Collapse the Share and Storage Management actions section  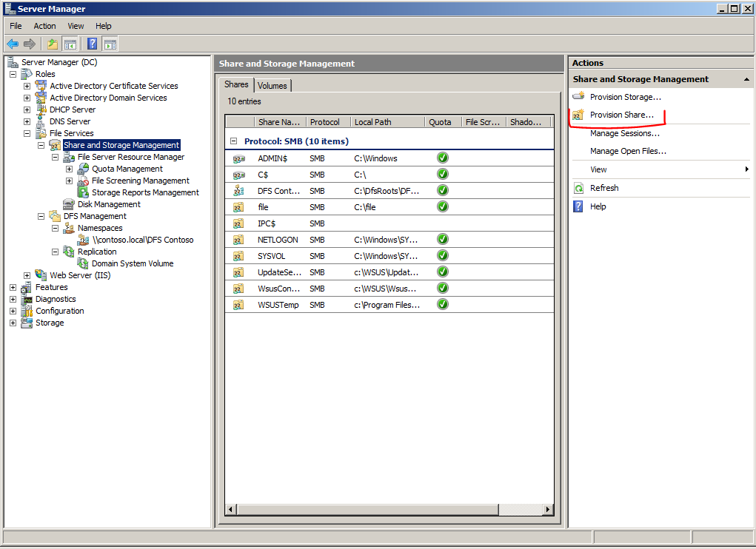746,79
